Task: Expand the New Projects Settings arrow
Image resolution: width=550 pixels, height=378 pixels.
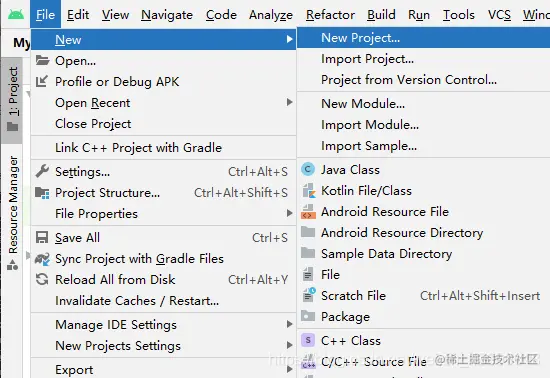Action: tap(289, 345)
